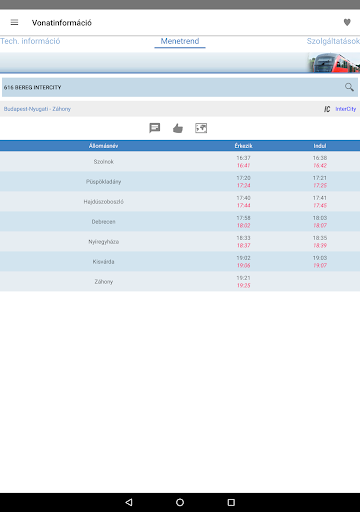360x512 pixels.
Task: Tap the Android back button
Action: (x=129, y=502)
